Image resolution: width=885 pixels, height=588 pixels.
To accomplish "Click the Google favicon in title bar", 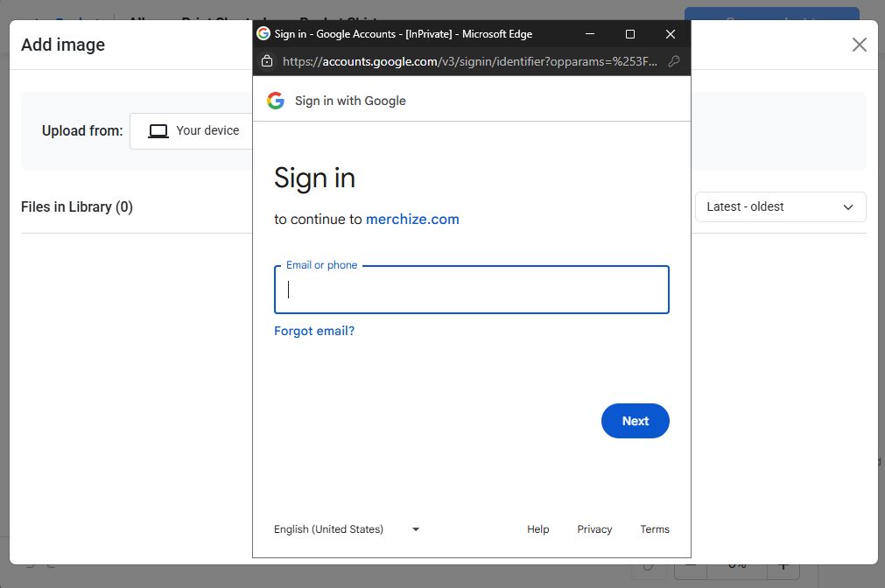I will click(x=263, y=34).
